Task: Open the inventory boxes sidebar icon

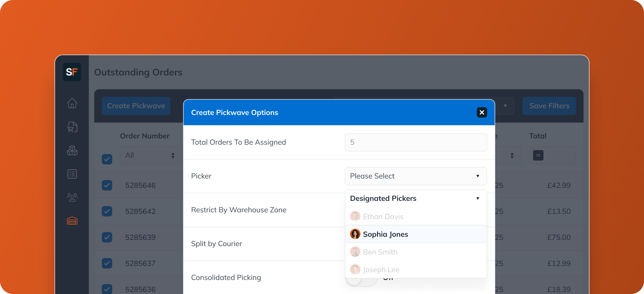Action: (72, 151)
